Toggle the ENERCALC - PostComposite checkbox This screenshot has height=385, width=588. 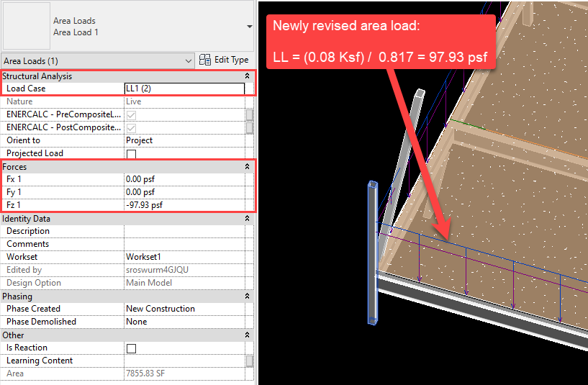[131, 128]
